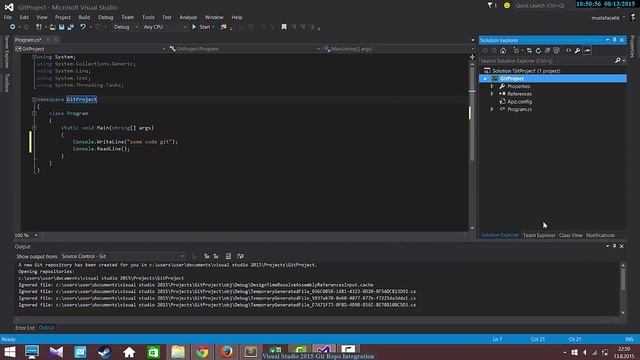Switch to the Error List tab
This screenshot has width=640, height=360.
pos(25,328)
